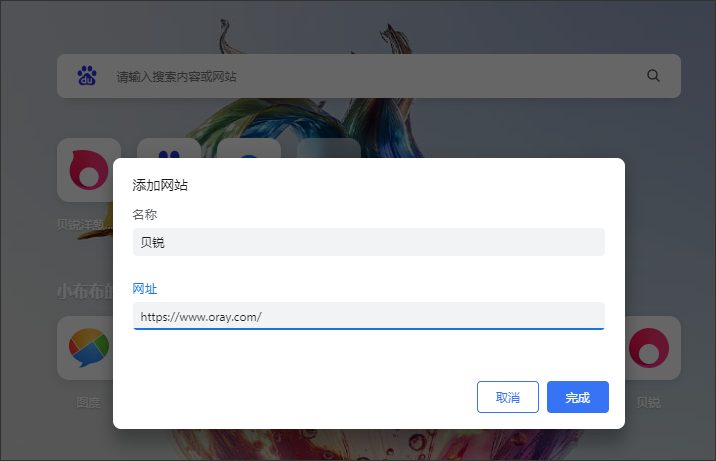Click the 添加网站 dialog title
This screenshot has width=716, height=461.
coord(161,185)
